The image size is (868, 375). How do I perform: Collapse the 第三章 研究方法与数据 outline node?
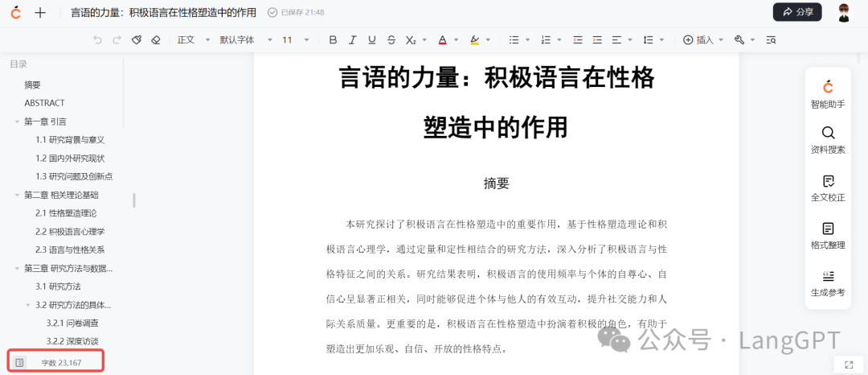pos(17,269)
